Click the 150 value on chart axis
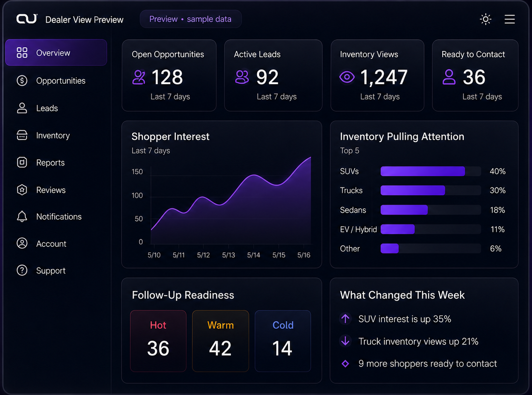The width and height of the screenshot is (532, 395). click(137, 172)
